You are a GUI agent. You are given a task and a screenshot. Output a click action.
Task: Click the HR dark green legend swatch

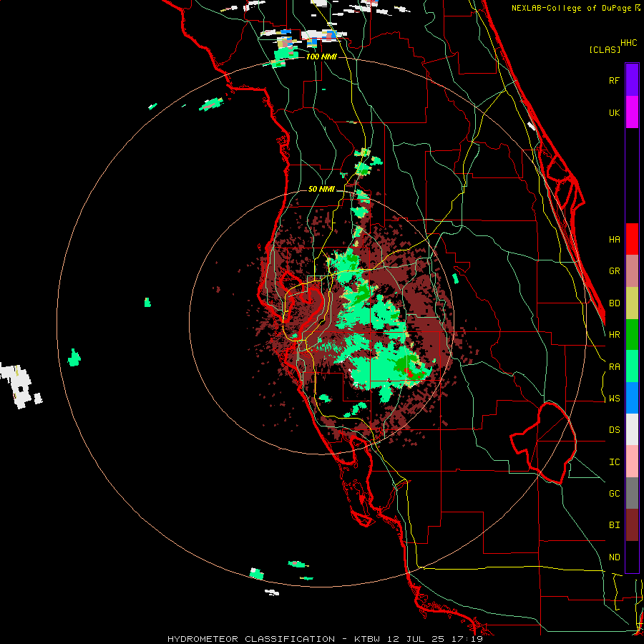pyautogui.click(x=632, y=335)
